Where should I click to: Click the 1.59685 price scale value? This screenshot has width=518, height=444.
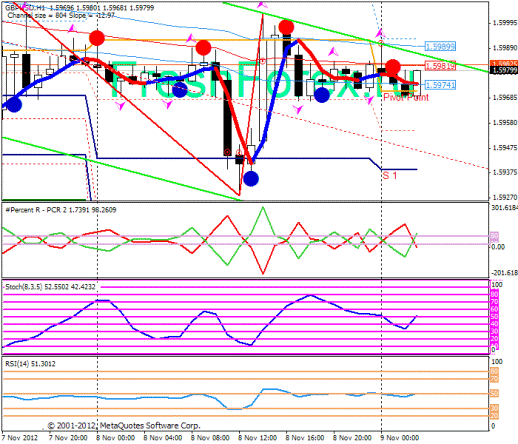[x=505, y=98]
